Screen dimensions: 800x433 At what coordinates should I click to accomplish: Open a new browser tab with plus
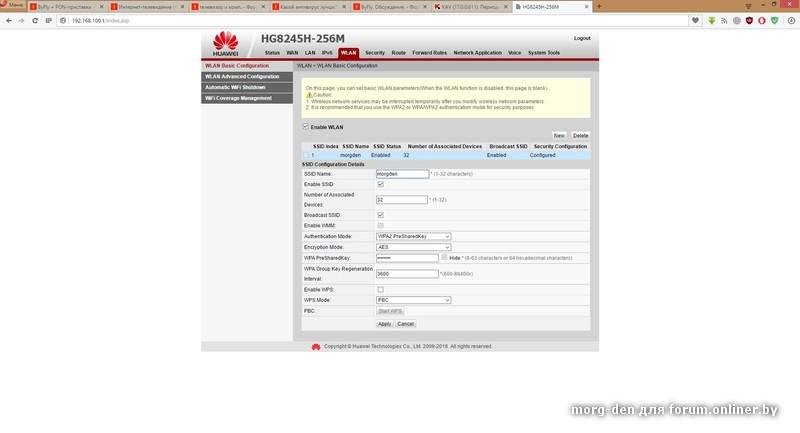[x=599, y=7]
